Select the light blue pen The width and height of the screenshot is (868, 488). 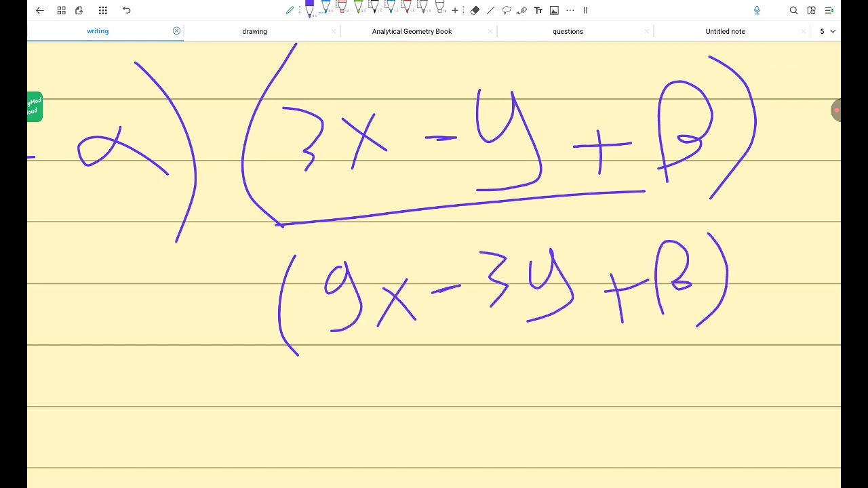pyautogui.click(x=391, y=8)
